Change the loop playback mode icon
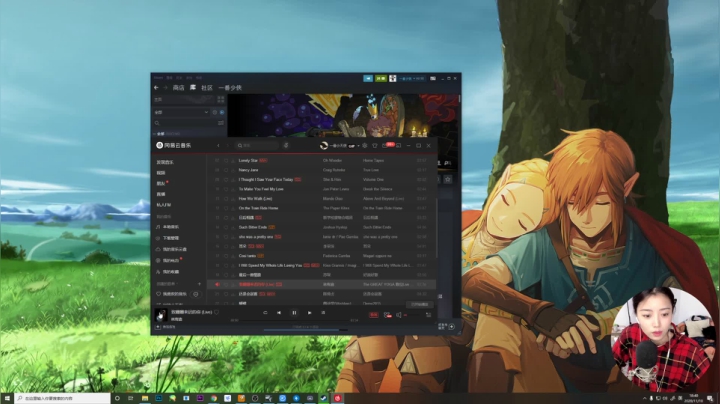The width and height of the screenshot is (720, 404). pyautogui.click(x=265, y=313)
